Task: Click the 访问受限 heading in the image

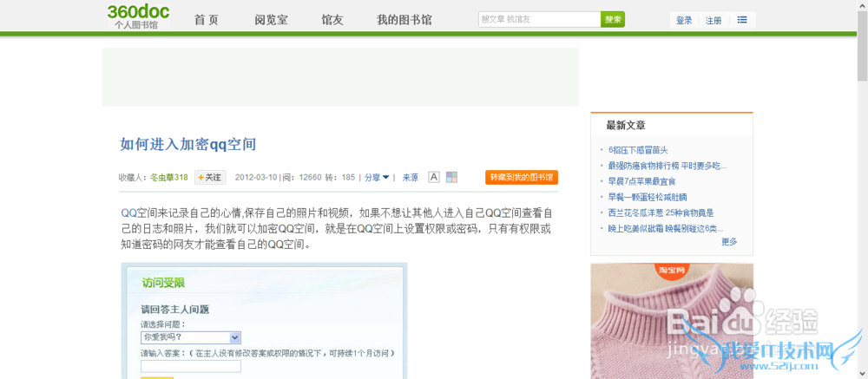Action: [163, 283]
